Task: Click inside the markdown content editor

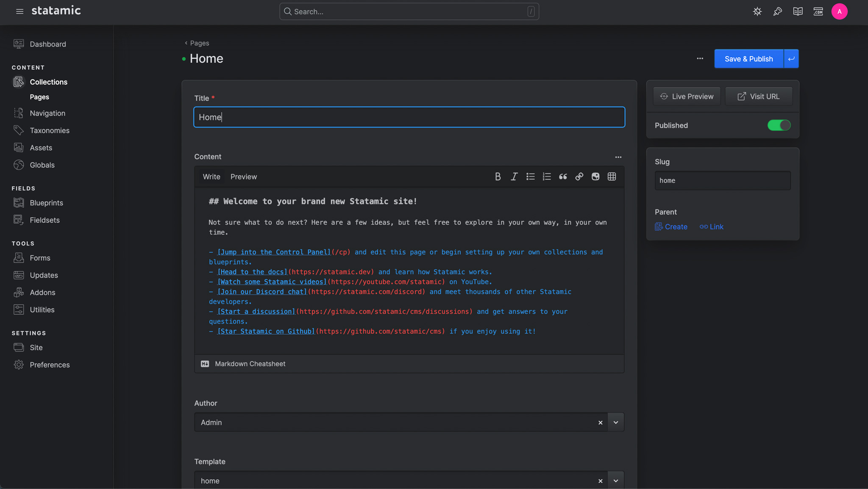Action: (409, 271)
